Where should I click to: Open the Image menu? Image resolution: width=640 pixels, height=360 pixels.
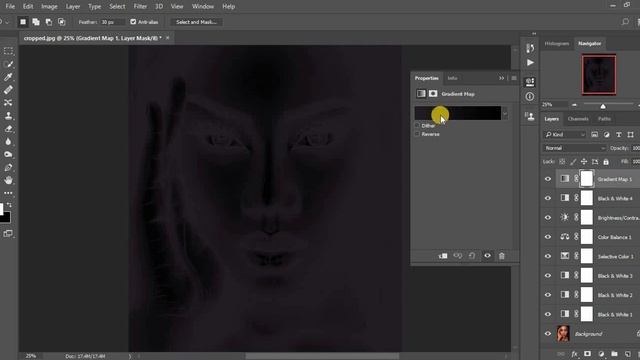49,7
